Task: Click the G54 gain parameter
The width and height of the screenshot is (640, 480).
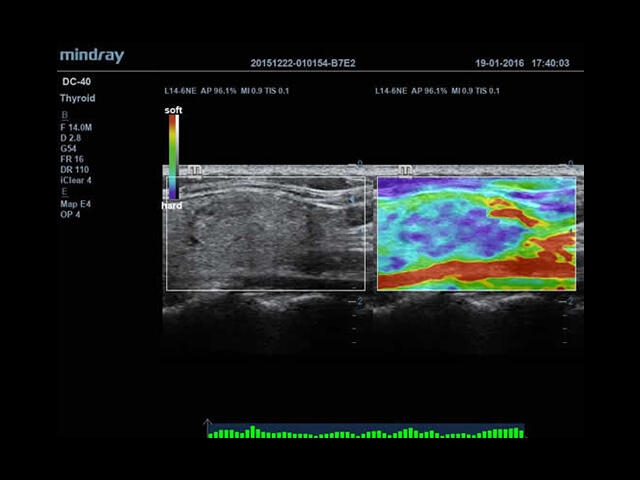Action: 69,149
